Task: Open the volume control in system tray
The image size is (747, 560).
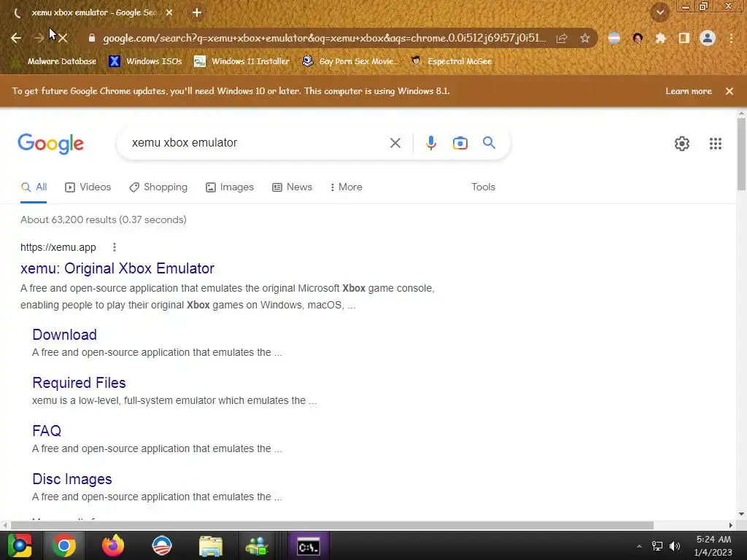Action: pyautogui.click(x=675, y=546)
